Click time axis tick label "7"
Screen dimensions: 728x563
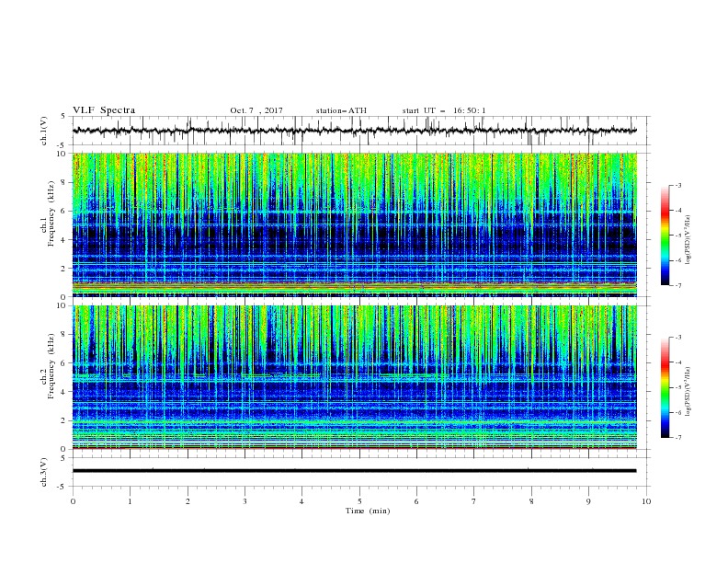point(474,501)
